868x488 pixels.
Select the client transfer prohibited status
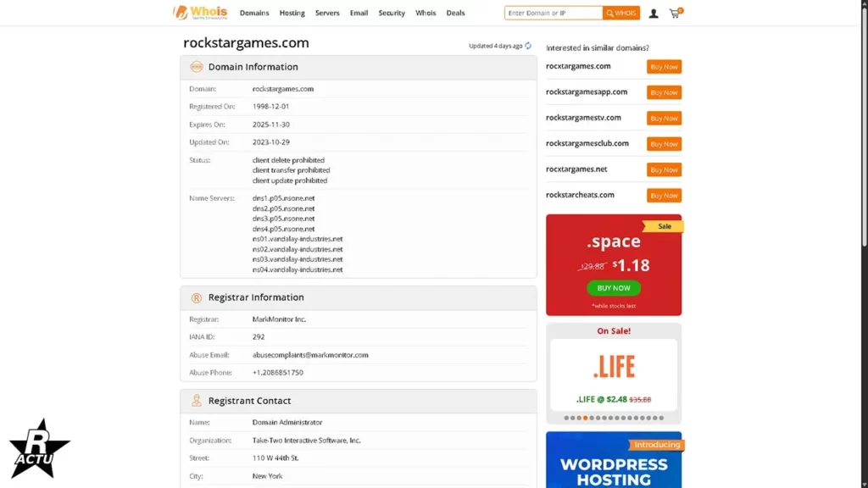click(291, 170)
